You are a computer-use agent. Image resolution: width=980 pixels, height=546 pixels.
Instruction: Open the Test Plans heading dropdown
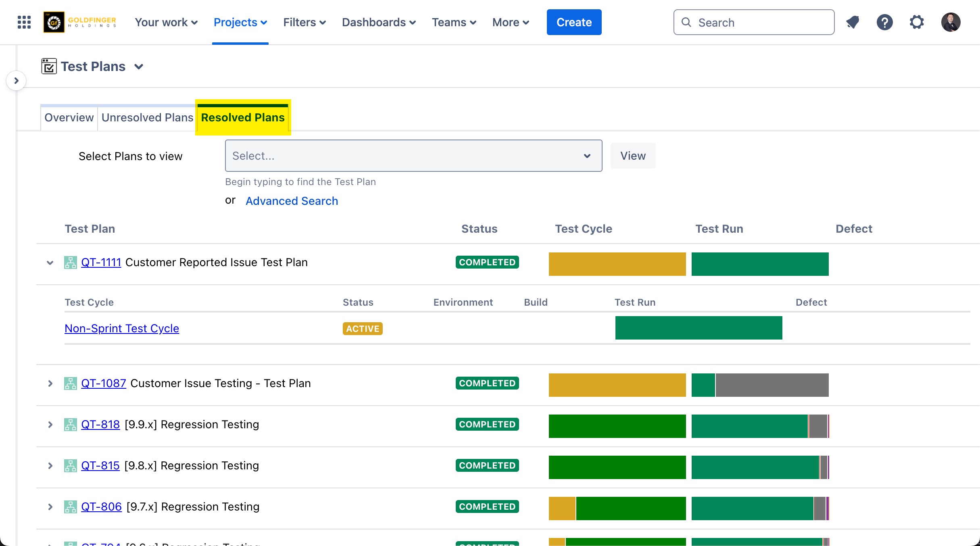point(139,67)
